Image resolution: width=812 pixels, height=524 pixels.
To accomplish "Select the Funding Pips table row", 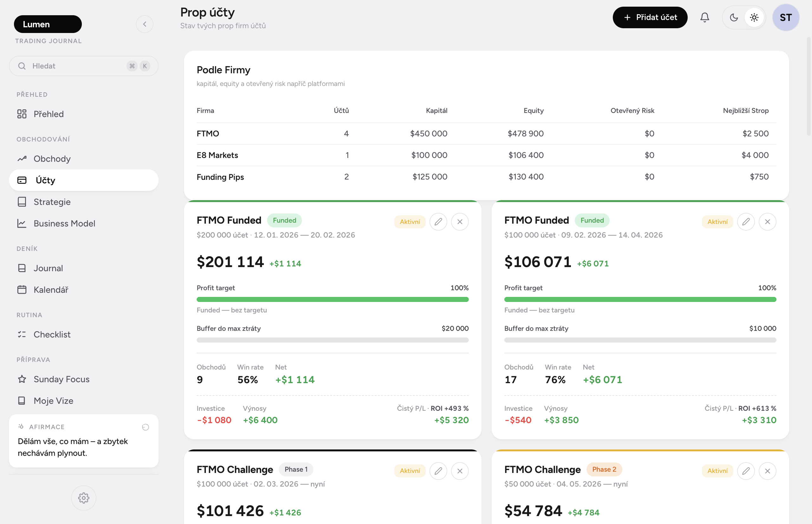I will point(486,177).
